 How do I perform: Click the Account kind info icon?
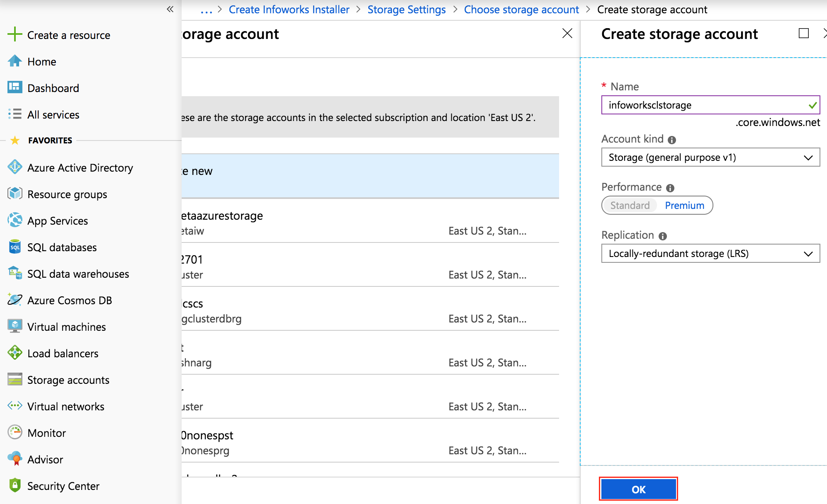(672, 140)
